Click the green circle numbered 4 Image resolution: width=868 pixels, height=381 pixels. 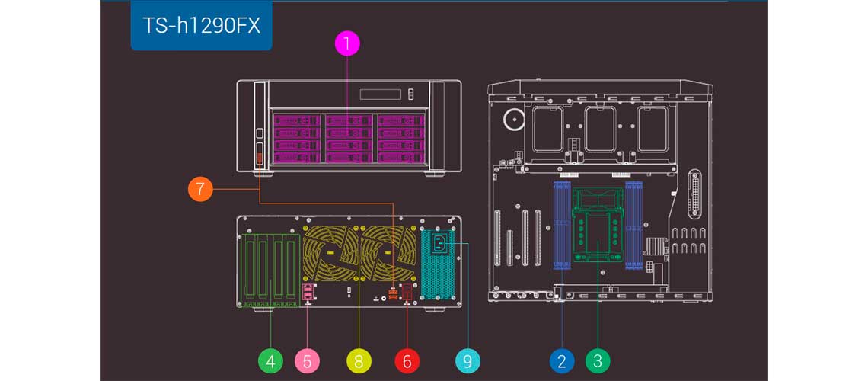point(270,362)
